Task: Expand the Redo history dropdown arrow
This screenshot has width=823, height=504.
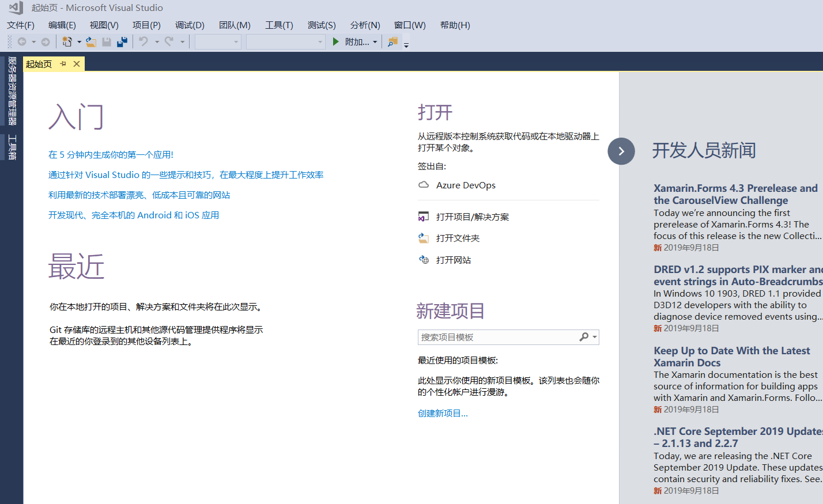Action: tap(182, 42)
